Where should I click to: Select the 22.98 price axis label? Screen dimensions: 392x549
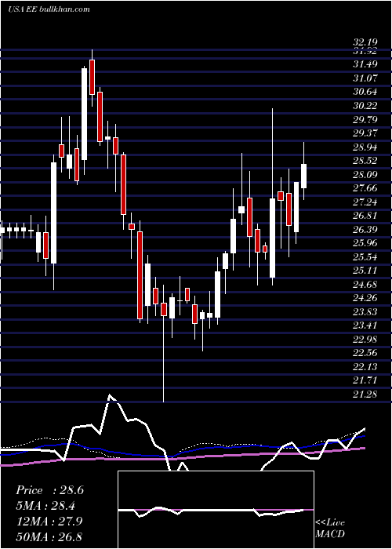pos(365,340)
